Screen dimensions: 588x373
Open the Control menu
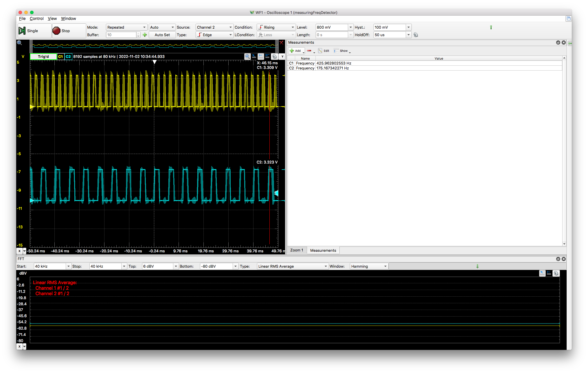(37, 19)
